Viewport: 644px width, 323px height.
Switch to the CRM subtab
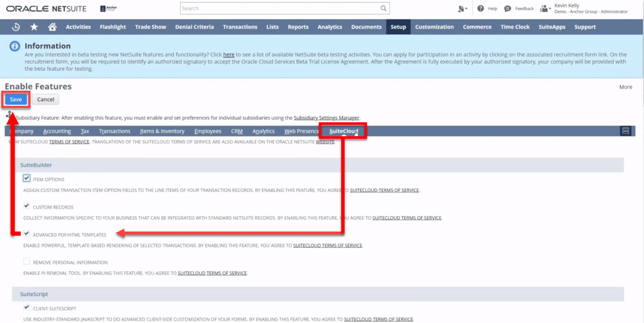[x=237, y=131]
